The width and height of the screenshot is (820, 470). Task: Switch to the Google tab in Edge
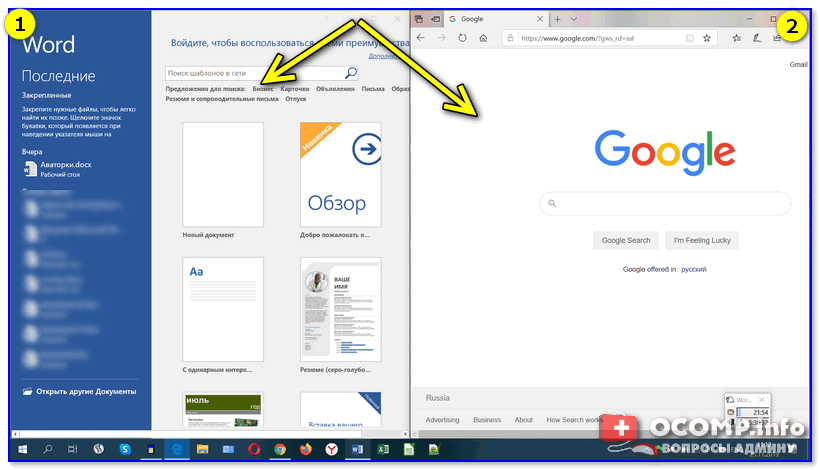[494, 19]
